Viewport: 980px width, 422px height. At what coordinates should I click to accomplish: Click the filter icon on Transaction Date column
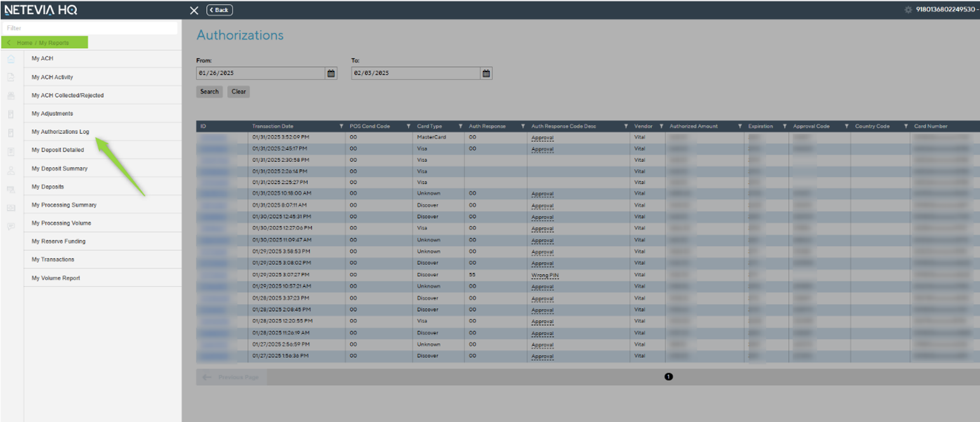[341, 126]
